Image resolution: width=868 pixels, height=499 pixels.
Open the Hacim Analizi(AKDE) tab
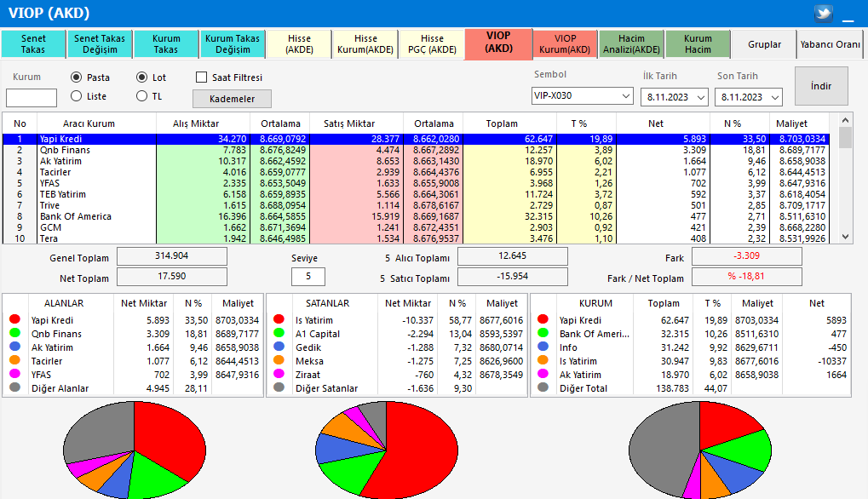click(x=632, y=44)
